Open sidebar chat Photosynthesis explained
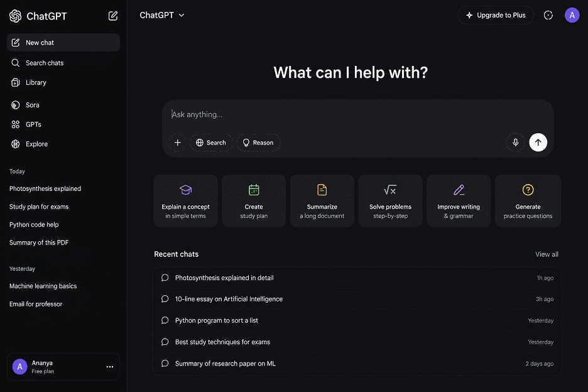 coord(45,188)
